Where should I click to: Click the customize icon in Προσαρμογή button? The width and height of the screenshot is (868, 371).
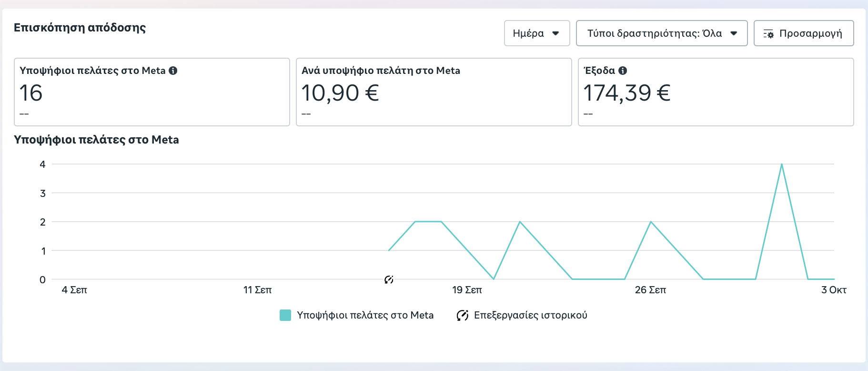click(x=768, y=34)
